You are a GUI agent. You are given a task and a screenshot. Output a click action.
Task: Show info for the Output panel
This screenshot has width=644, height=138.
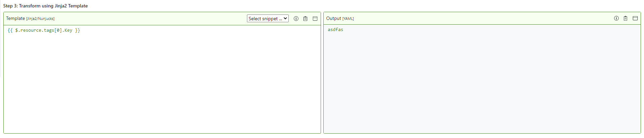[616, 18]
